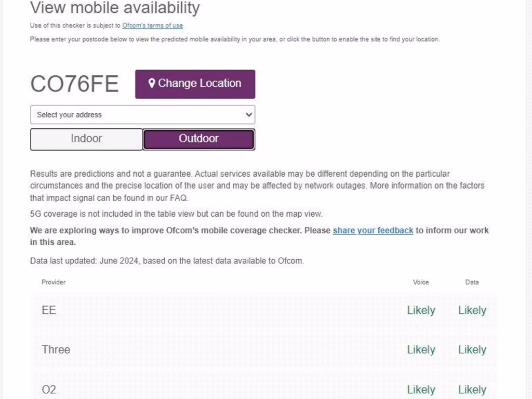This screenshot has width=532, height=399.
Task: Click the map pin icon on Change Location
Action: pos(152,83)
